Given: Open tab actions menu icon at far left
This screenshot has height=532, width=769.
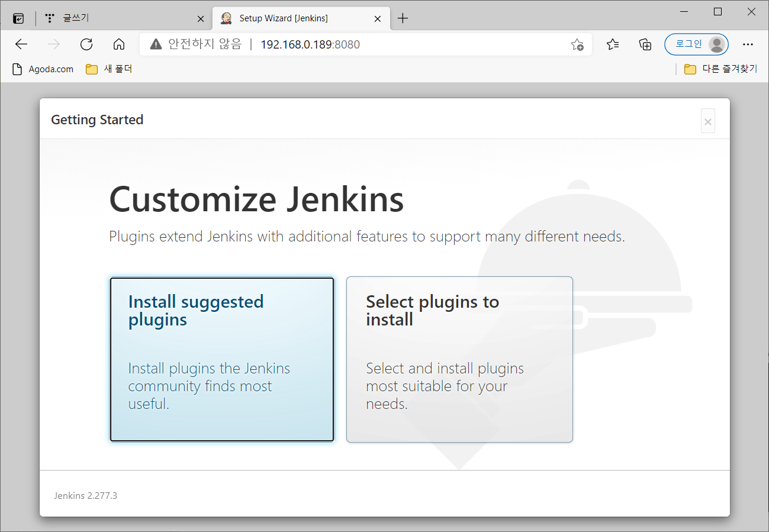Looking at the screenshot, I should coord(18,18).
